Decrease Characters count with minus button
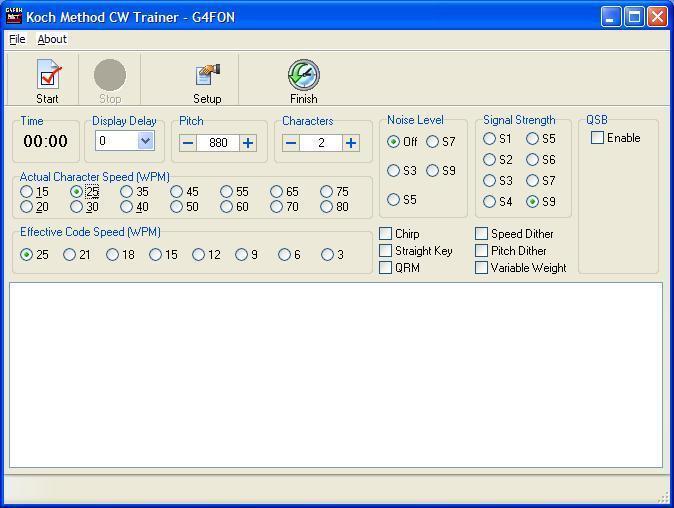 (x=291, y=143)
